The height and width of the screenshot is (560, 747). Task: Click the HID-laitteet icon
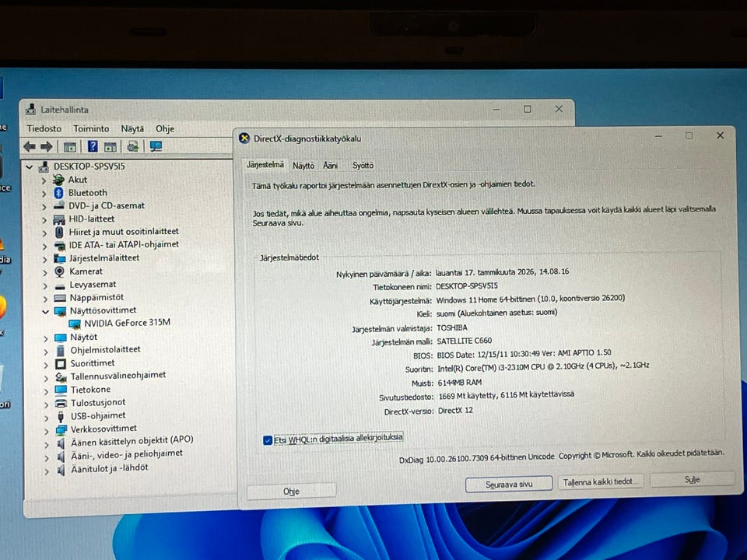click(59, 219)
